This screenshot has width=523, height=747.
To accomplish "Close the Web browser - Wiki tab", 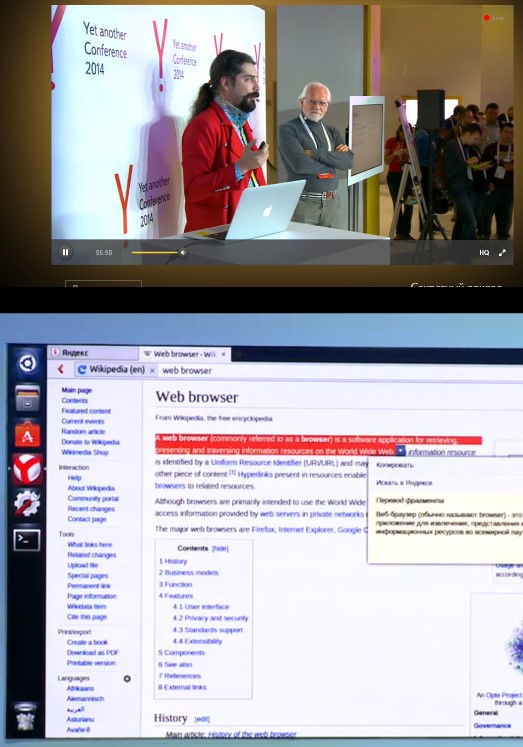I will pos(223,354).
